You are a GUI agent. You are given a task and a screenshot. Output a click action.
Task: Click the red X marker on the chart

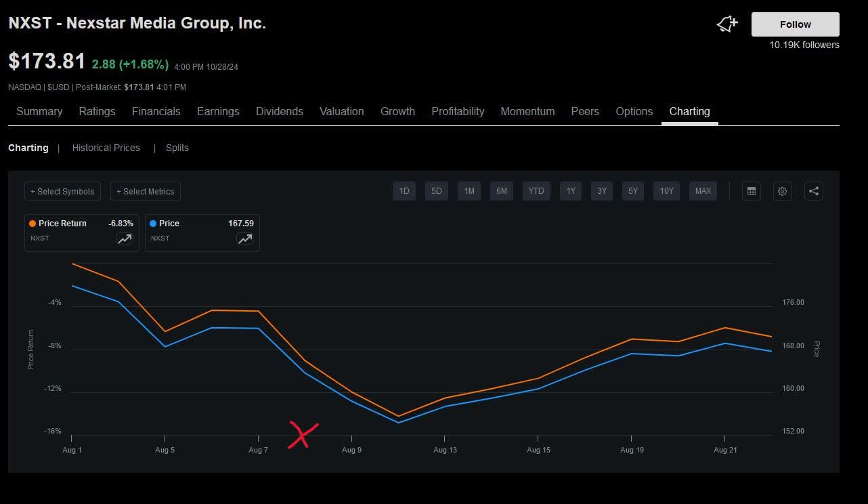(302, 434)
